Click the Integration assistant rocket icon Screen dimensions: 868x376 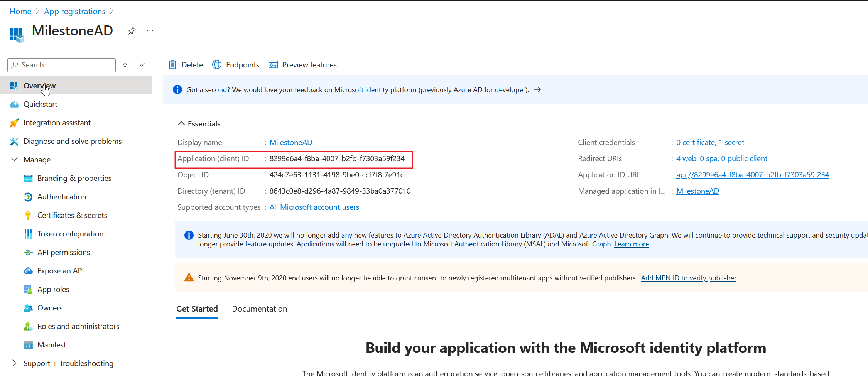[14, 123]
